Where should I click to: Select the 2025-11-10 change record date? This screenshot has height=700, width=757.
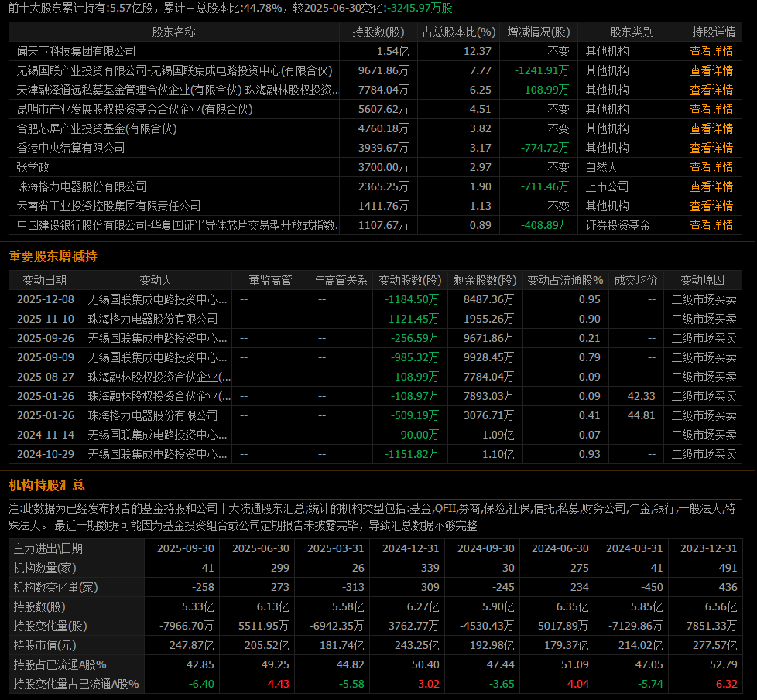tap(46, 319)
